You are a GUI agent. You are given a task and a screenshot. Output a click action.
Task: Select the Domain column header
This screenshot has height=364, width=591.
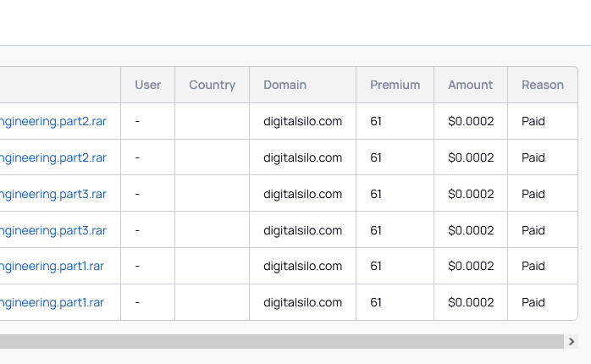click(284, 85)
